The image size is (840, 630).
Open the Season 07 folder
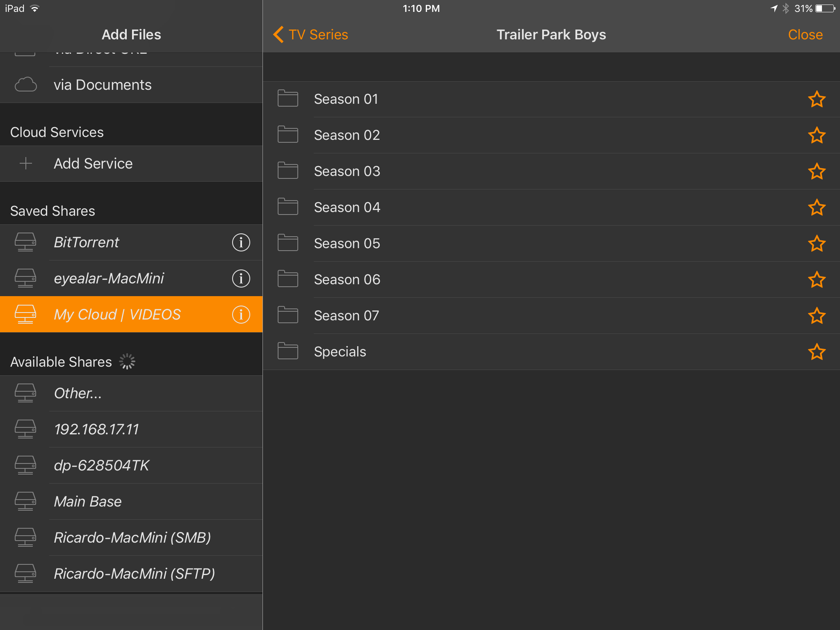(346, 316)
